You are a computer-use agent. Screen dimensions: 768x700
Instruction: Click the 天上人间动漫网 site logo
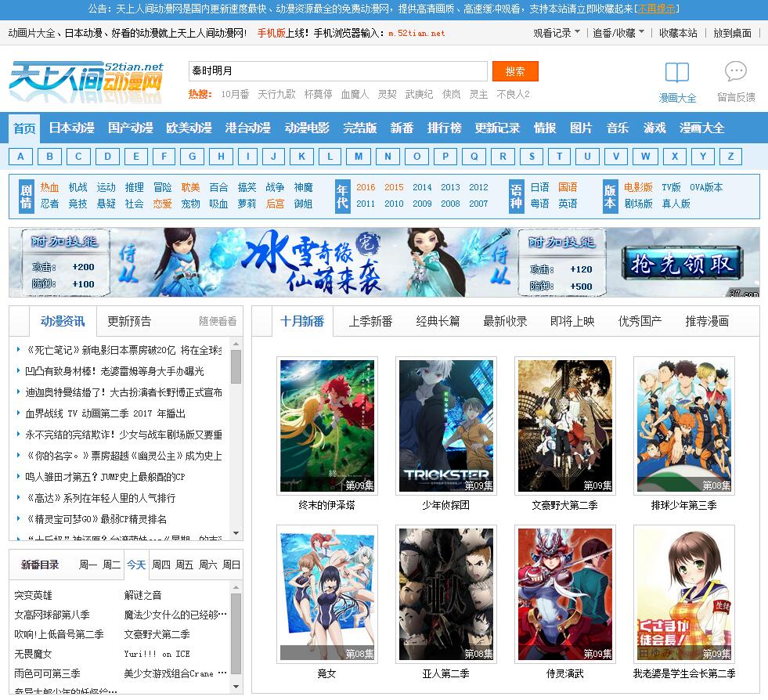pyautogui.click(x=86, y=81)
